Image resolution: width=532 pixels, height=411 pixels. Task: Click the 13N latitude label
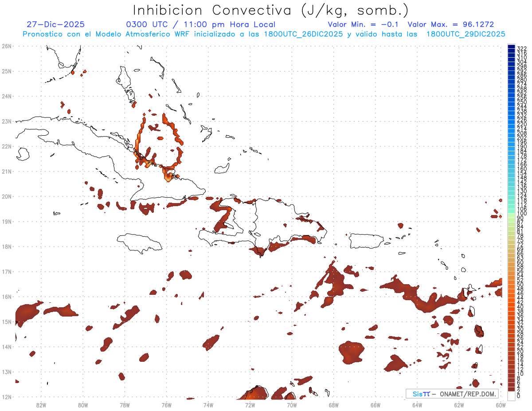tap(7, 372)
